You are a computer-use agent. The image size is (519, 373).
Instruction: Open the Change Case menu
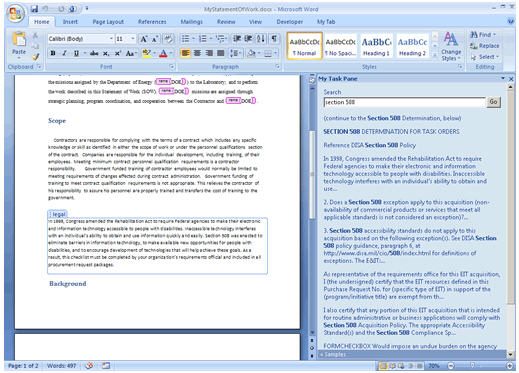pos(130,53)
